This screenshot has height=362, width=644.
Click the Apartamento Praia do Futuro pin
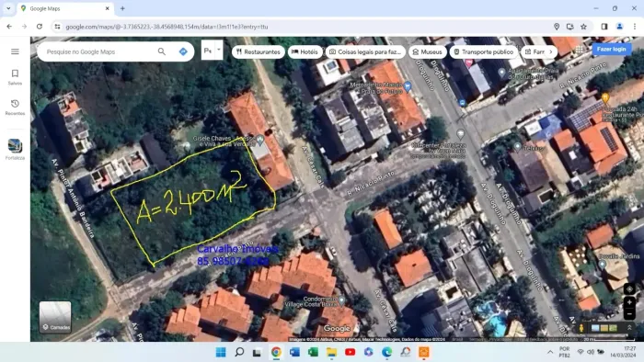[501, 73]
